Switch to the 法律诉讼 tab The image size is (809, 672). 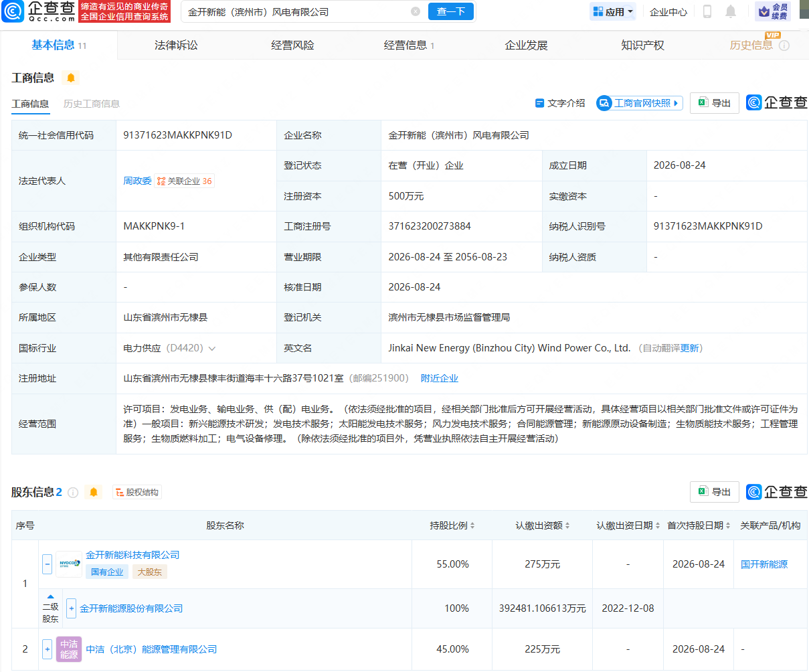176,45
